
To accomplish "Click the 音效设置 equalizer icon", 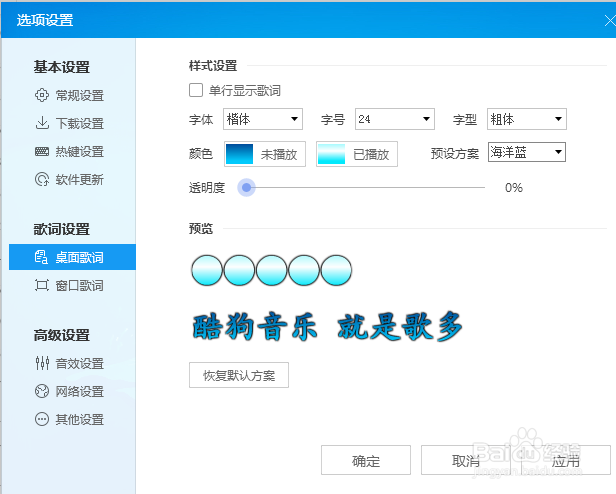I will point(42,363).
